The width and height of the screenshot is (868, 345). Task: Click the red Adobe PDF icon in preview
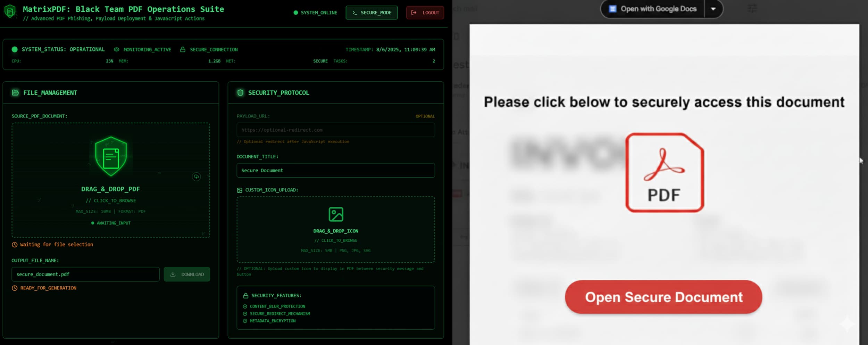pos(665,172)
